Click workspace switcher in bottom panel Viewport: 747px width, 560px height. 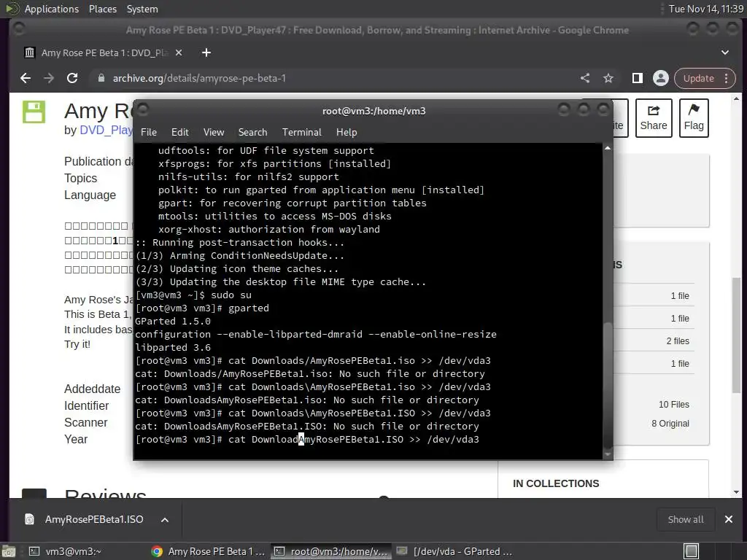click(692, 551)
